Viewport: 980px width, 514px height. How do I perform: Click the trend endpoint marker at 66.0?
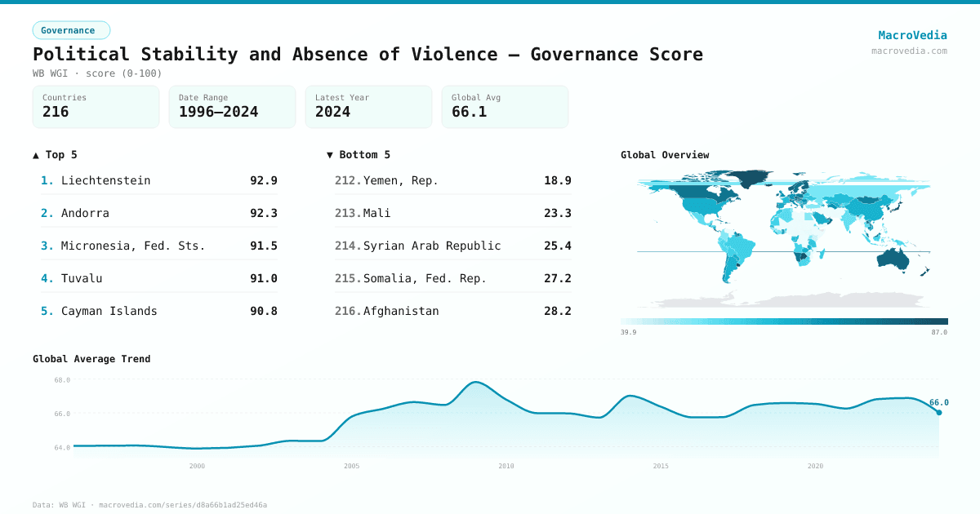[939, 412]
